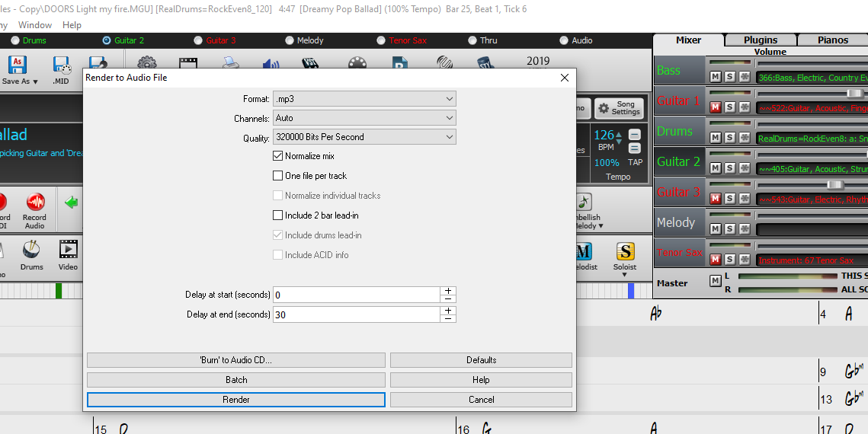Screen dimensions: 868x434
Task: Mute the Bass track in Mixer
Action: pyautogui.click(x=716, y=77)
